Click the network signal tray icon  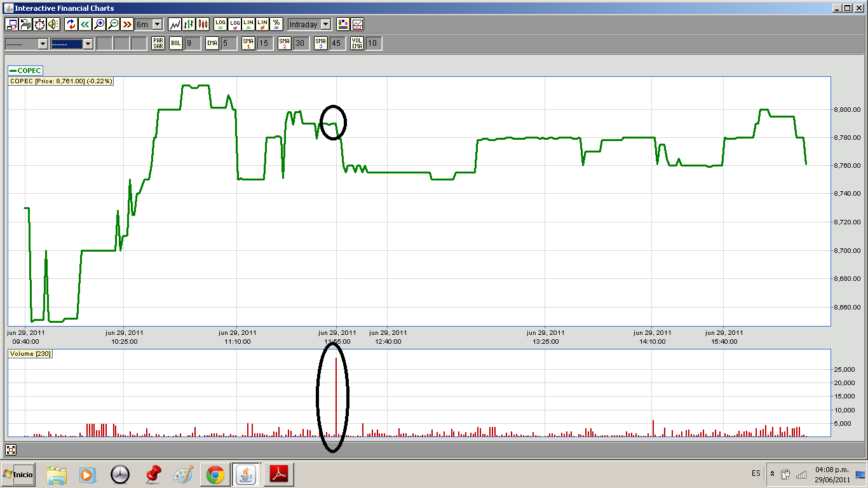coord(801,474)
